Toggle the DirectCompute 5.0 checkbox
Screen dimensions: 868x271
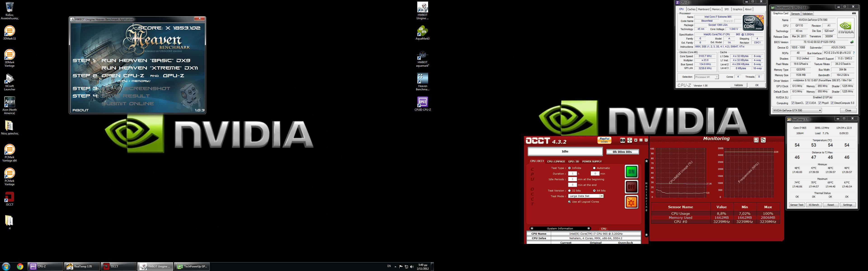pos(832,103)
